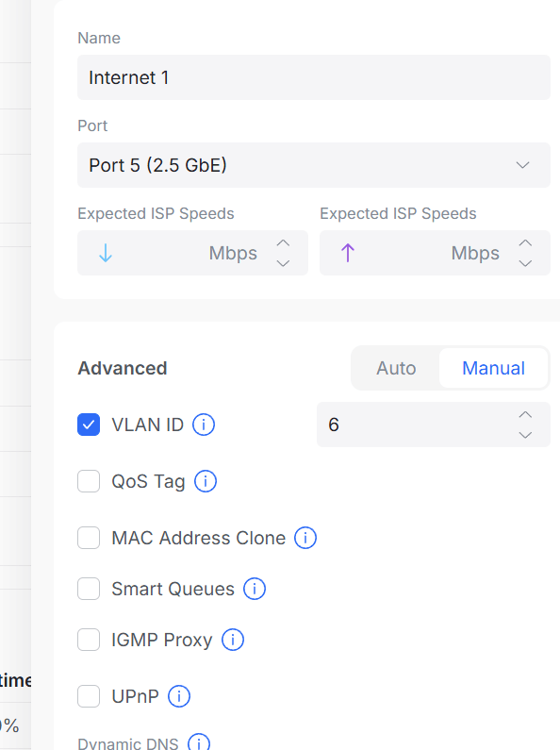Screen dimensions: 560x750
Task: View the Smart Queues info tooltip icon
Action: pyautogui.click(x=255, y=589)
